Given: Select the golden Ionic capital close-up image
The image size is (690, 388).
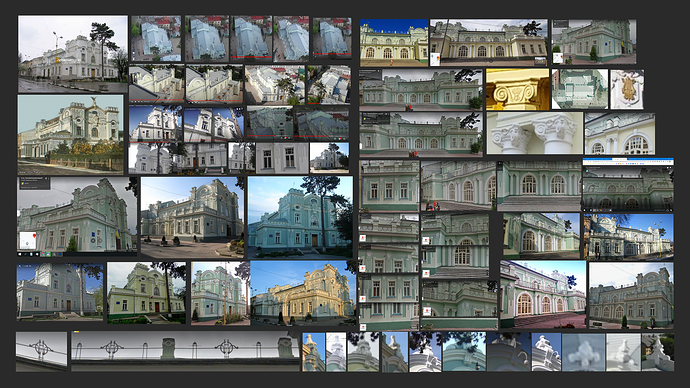Looking at the screenshot, I should [x=518, y=90].
